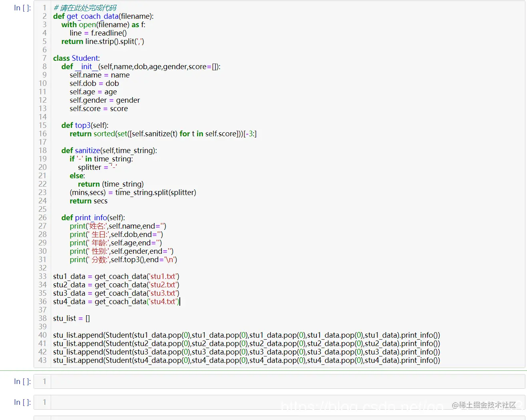Click the print line containing '分数:'
Image resolution: width=527 pixels, height=420 pixels.
pos(123,259)
